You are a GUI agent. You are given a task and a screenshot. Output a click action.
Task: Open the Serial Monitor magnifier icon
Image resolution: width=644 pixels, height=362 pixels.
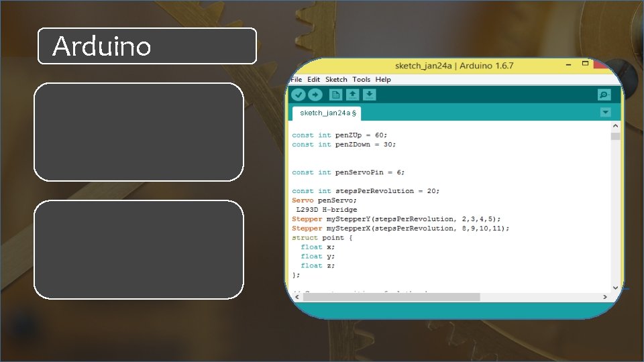604,95
